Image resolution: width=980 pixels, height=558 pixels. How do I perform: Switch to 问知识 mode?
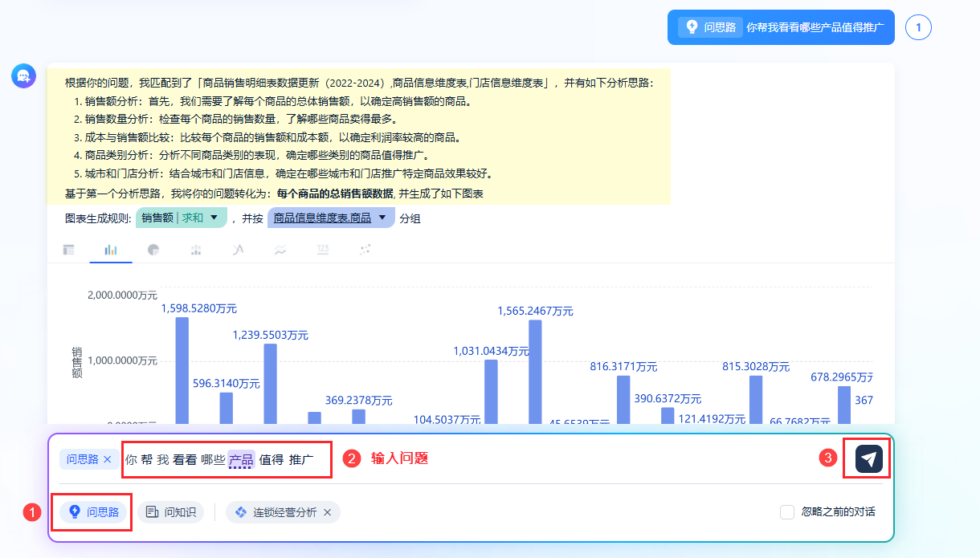pos(171,512)
